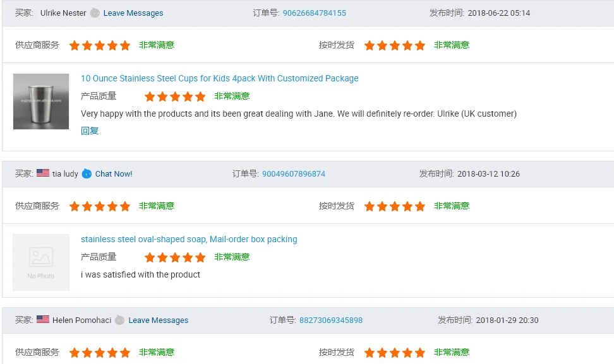This screenshot has height=364, width=614.
Task: Click the first star of tia ludy's 按时发货 rating
Action: pyautogui.click(x=370, y=206)
